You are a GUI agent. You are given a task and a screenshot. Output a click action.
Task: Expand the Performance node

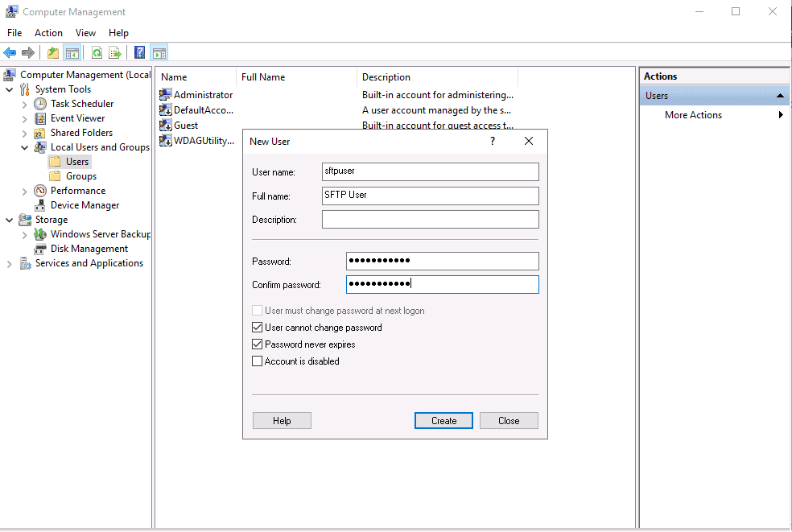point(24,192)
